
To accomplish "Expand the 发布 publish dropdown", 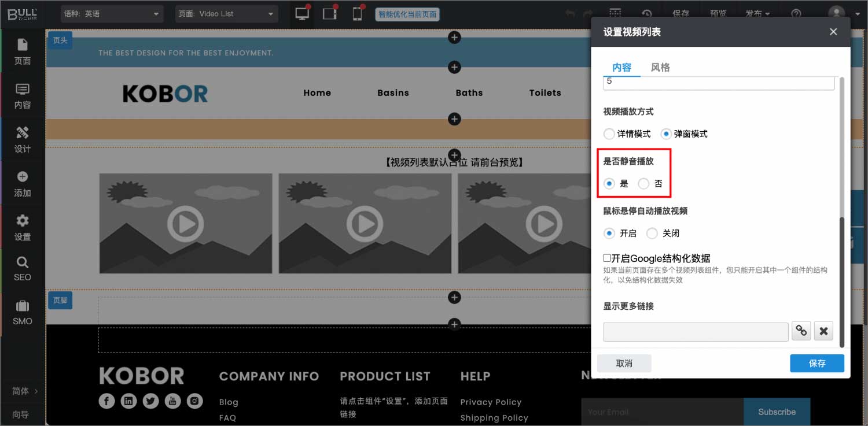I will tap(757, 14).
